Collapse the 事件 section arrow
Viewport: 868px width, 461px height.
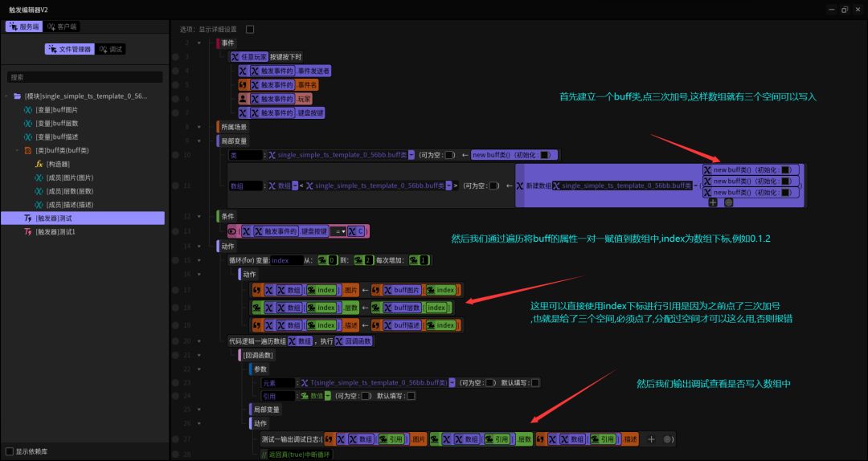(199, 43)
